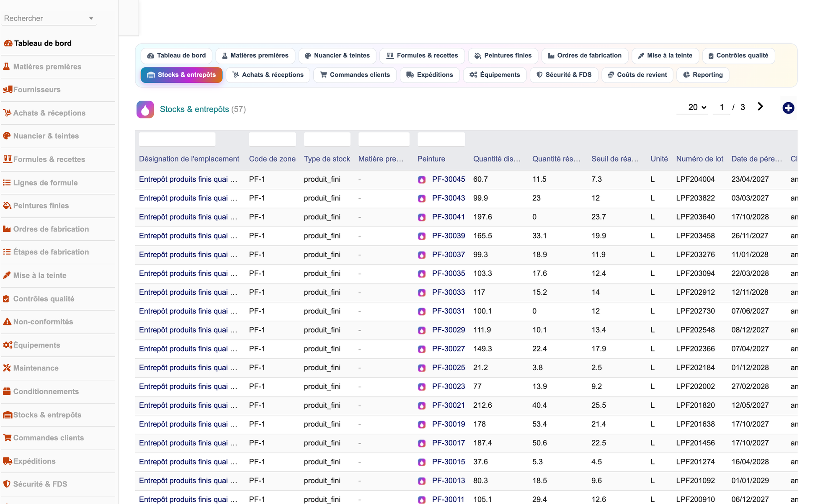Open paint link PF-30021
The width and height of the screenshot is (815, 504).
(x=449, y=405)
